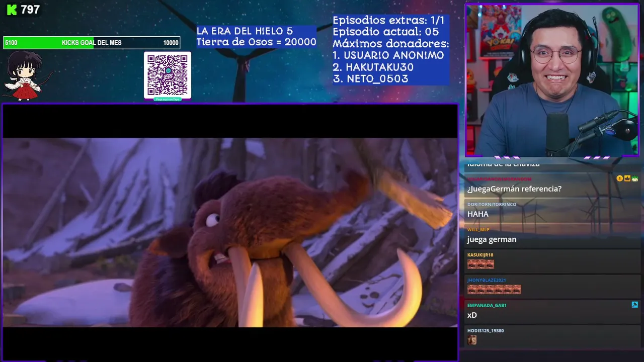This screenshot has height=362, width=644.
Task: Click the 'Episodio actual: 05' text
Action: [x=385, y=32]
